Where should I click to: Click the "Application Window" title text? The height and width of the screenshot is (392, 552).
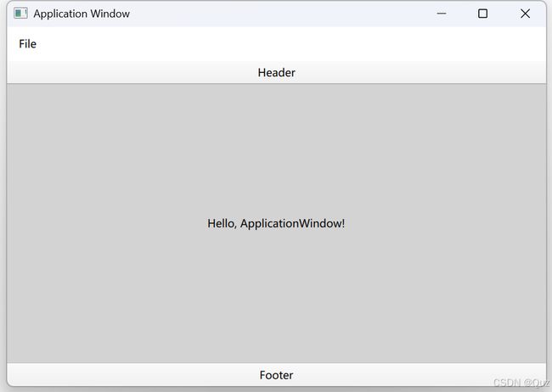tap(82, 14)
